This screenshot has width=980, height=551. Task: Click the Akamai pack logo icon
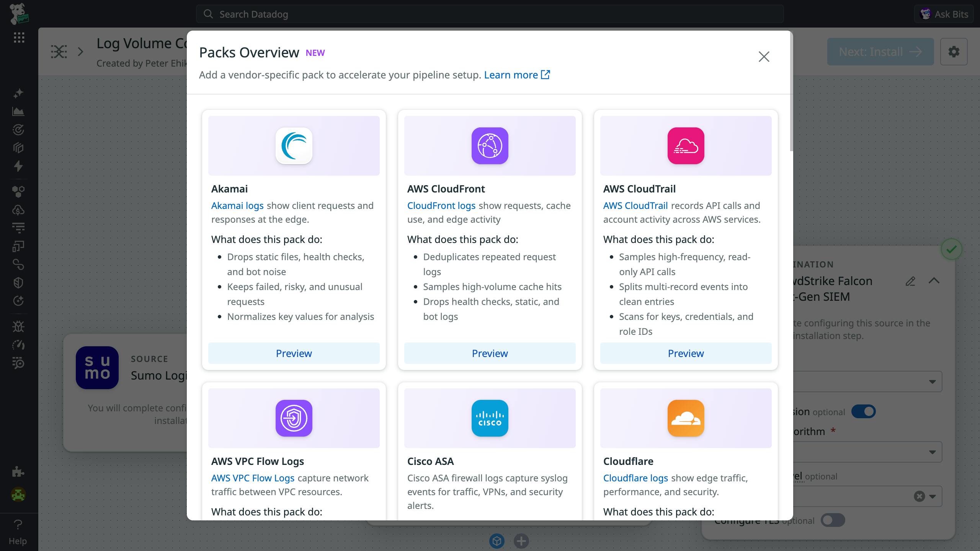click(x=294, y=146)
